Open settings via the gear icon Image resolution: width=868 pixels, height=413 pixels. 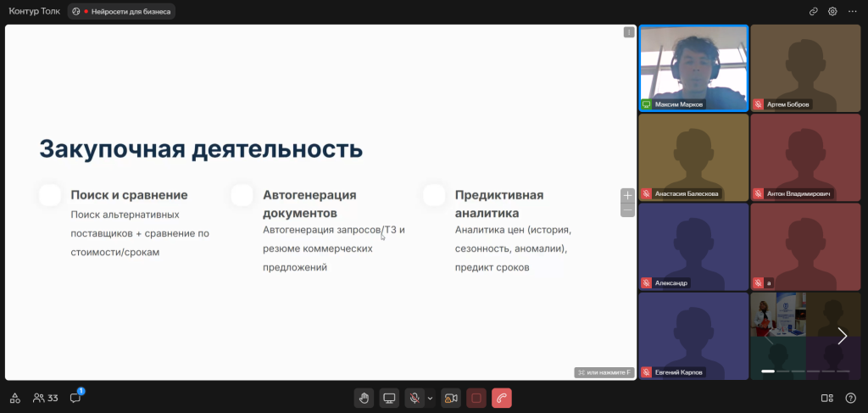coord(832,12)
